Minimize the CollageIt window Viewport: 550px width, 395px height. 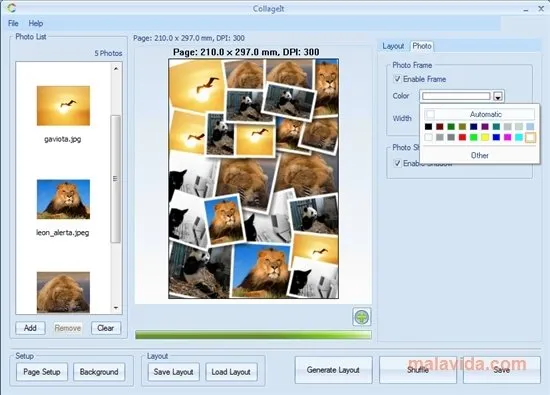coord(525,10)
